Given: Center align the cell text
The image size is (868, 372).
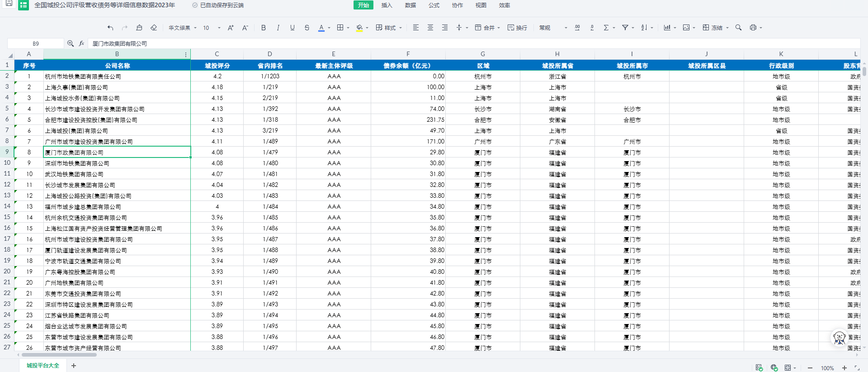Looking at the screenshot, I should 430,28.
